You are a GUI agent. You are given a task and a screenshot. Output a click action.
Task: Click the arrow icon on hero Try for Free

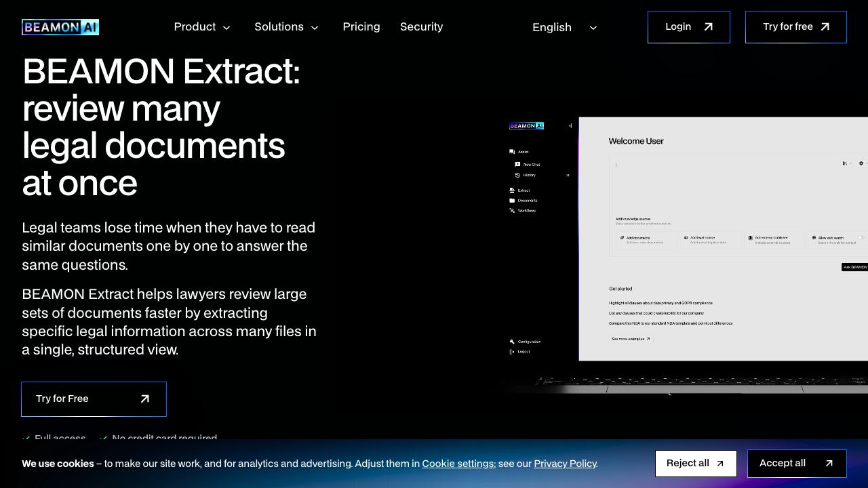click(x=144, y=399)
